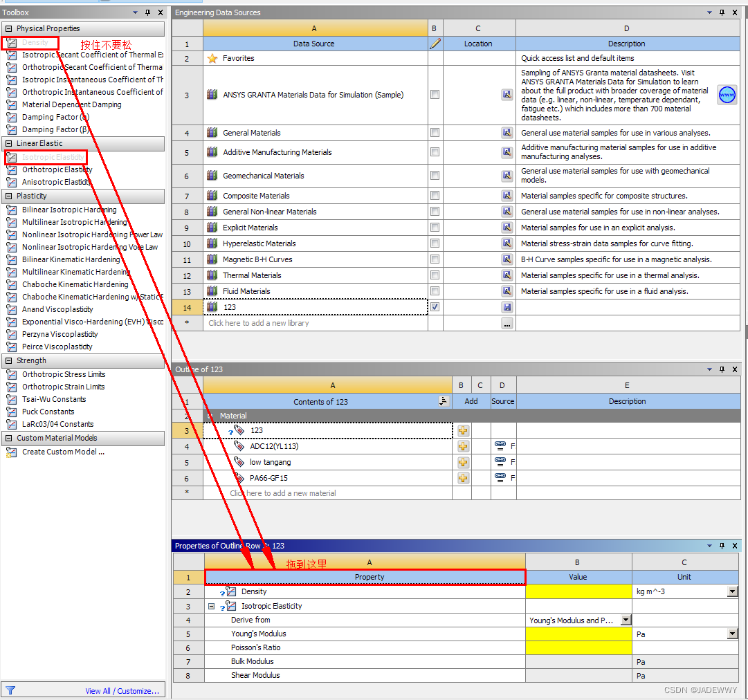Viewport: 748px width, 700px height.
Task: Click the Favorites star icon
Action: pyautogui.click(x=212, y=58)
